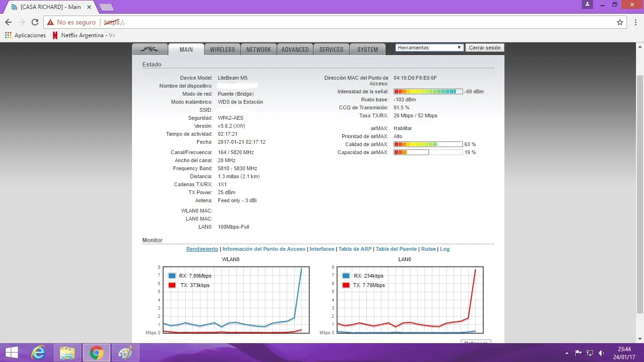The height and width of the screenshot is (362, 644).
Task: Click the Action Center flag icon
Action: (x=578, y=353)
